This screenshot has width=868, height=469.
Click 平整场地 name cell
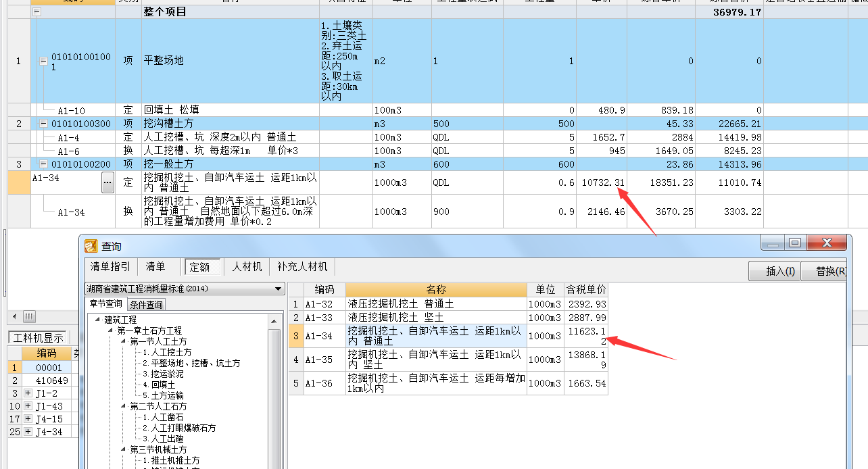[x=231, y=61]
